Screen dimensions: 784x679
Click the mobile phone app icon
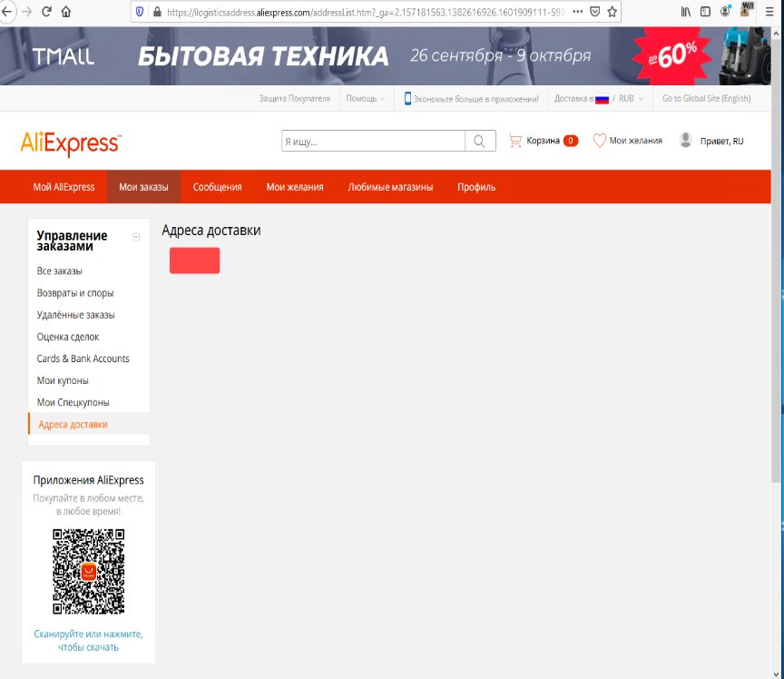(407, 99)
